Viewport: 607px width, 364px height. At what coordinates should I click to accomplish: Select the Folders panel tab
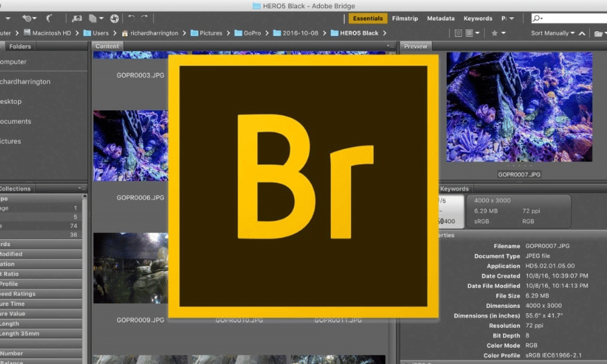[x=19, y=46]
